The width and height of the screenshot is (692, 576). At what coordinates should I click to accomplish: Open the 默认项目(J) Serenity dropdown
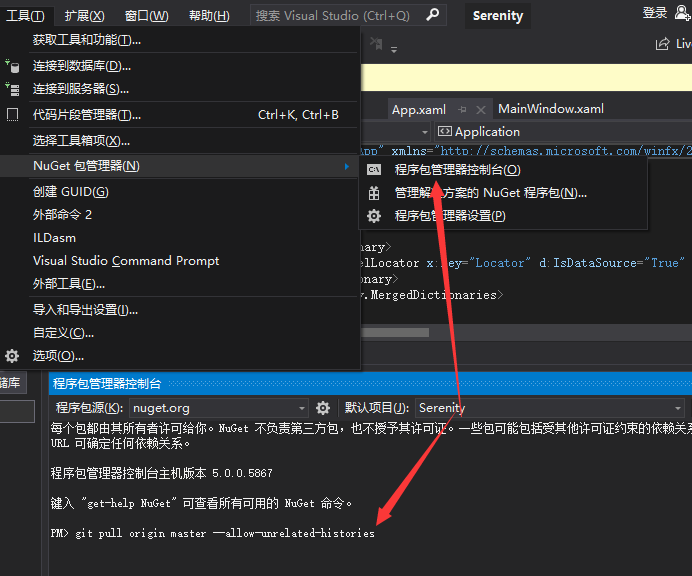click(x=550, y=408)
